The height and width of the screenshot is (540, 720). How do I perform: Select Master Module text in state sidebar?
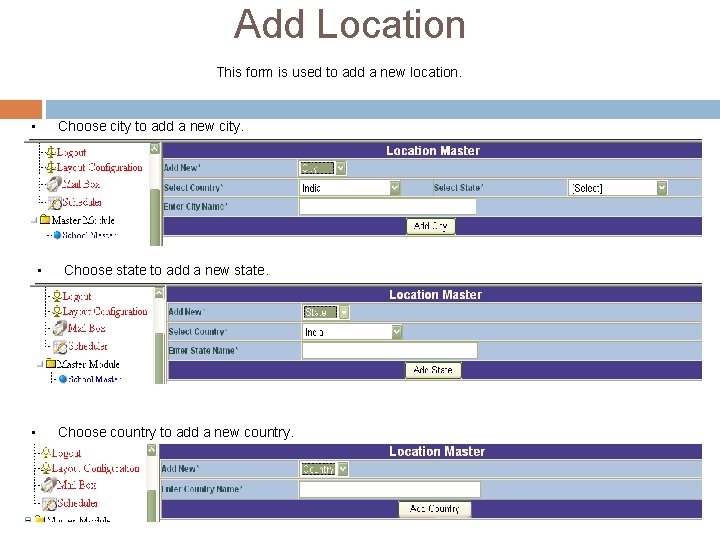88,364
